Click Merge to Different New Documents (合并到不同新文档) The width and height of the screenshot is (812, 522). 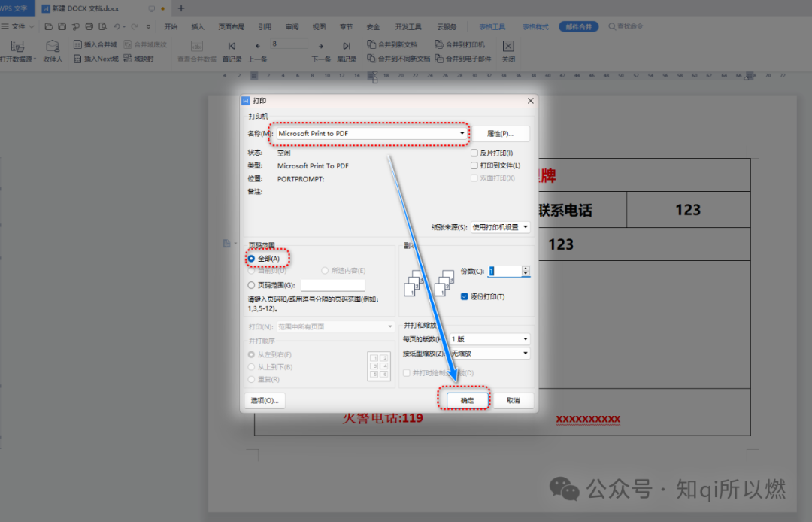[x=398, y=59]
